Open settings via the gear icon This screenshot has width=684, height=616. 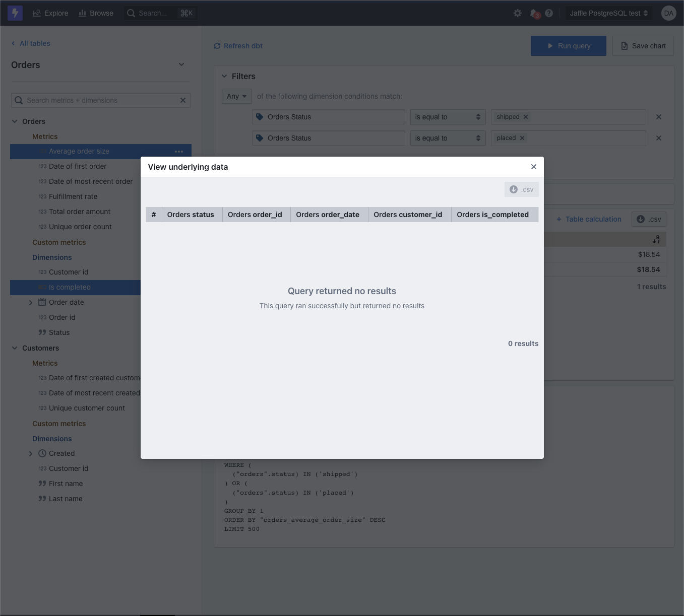point(518,13)
